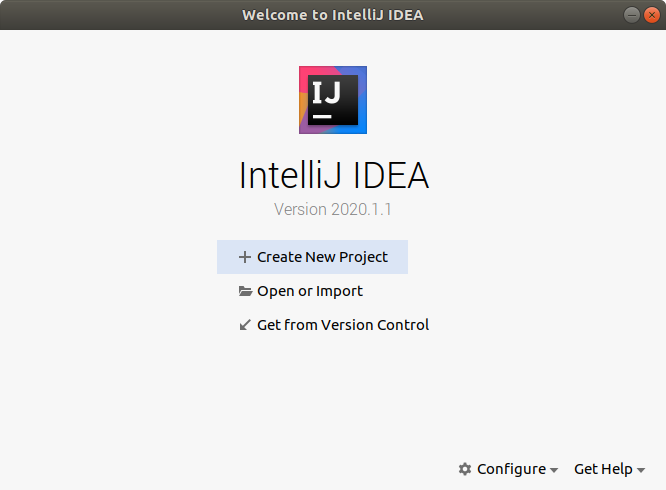The image size is (666, 490).
Task: Choose the Open or Import option
Action: 310,291
